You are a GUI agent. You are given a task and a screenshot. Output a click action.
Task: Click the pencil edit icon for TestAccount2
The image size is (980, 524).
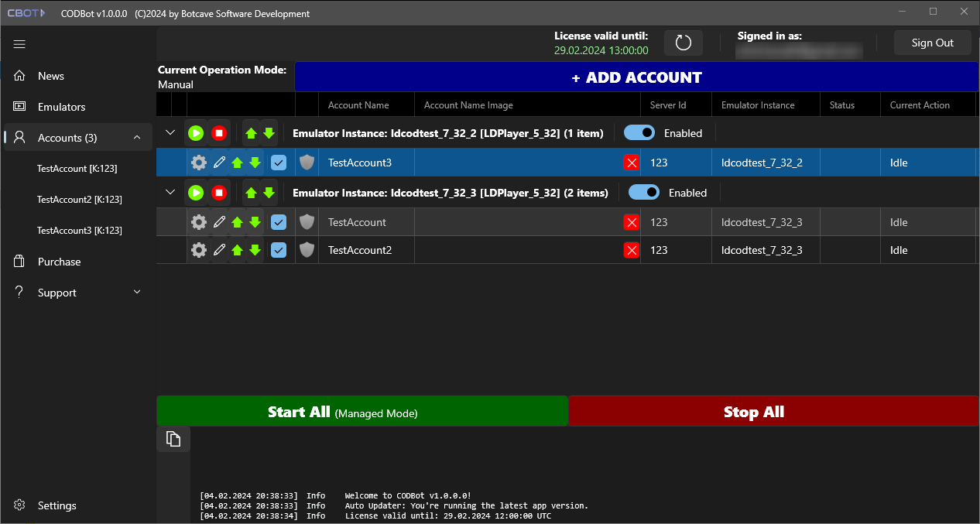tap(220, 250)
